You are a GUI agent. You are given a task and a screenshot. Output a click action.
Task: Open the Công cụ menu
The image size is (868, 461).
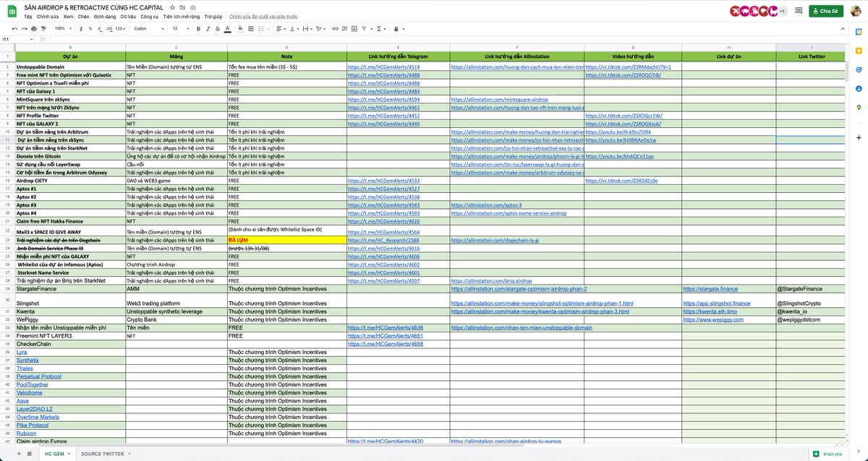coord(150,15)
